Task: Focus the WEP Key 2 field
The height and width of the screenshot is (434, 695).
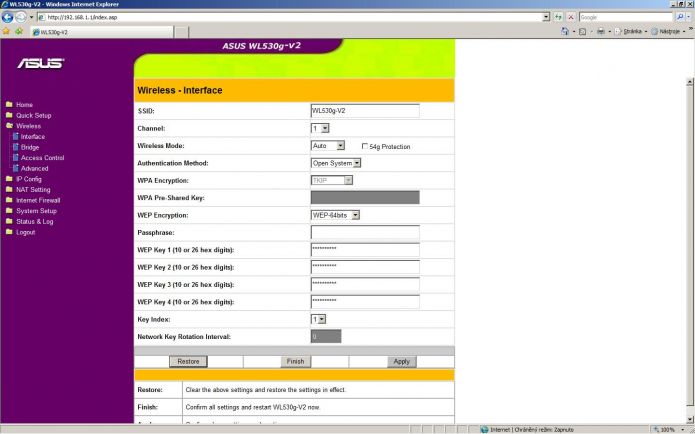Action: (x=365, y=267)
